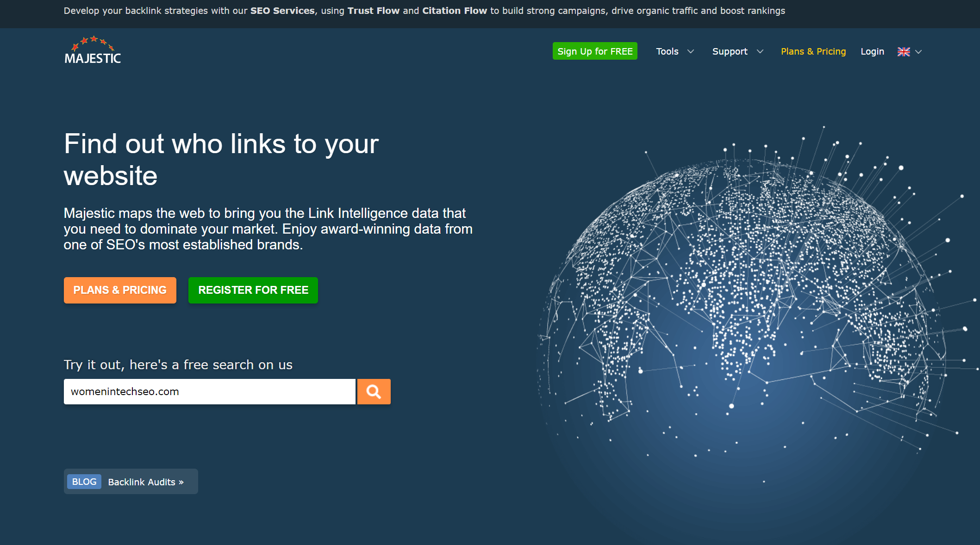The width and height of the screenshot is (980, 545).
Task: Click Trust Flow in the top banner
Action: click(x=373, y=11)
